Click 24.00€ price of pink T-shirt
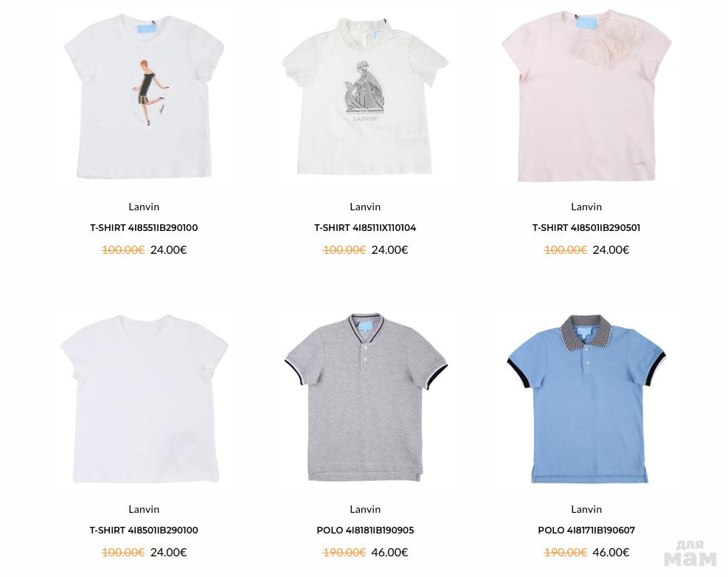 [611, 250]
